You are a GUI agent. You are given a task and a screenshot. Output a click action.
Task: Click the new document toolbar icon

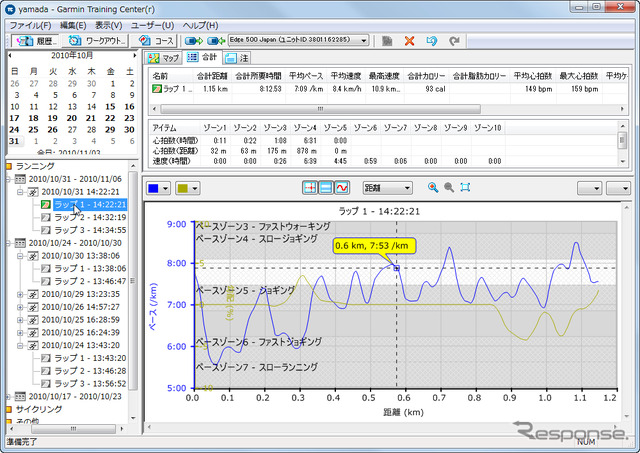click(x=387, y=41)
